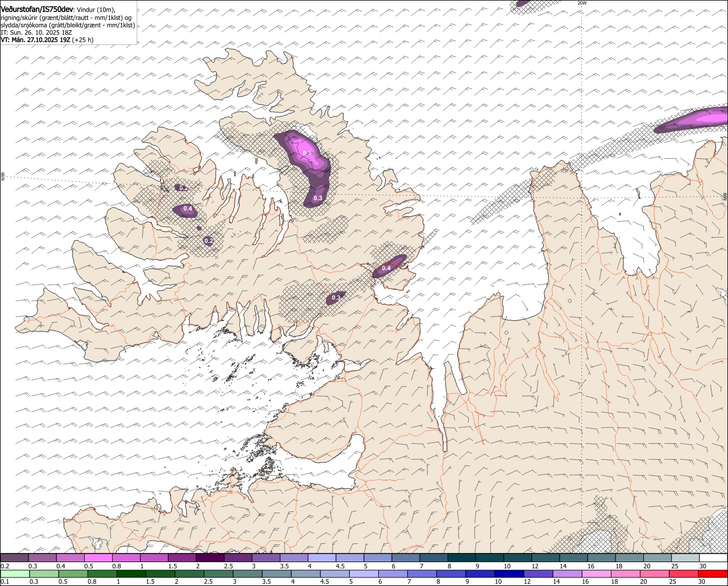Click the top-row legend swatch starting at 1.5
This screenshot has height=586, width=728.
(x=182, y=558)
